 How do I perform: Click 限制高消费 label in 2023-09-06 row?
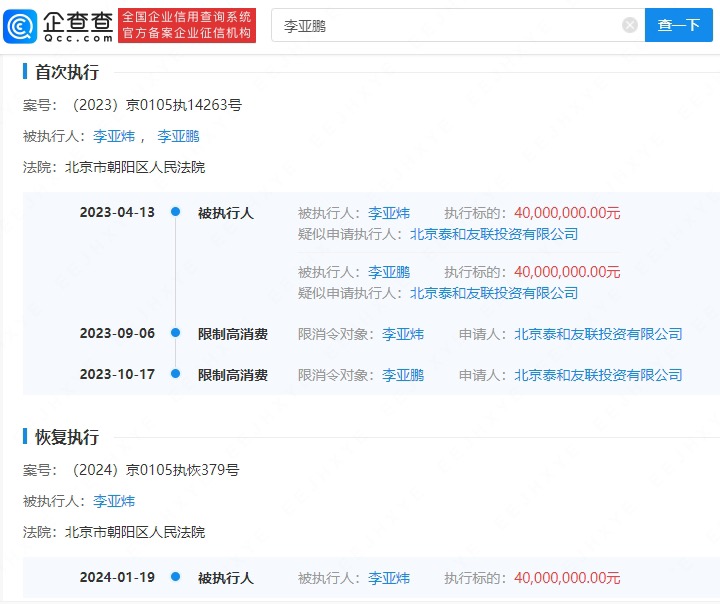click(233, 334)
